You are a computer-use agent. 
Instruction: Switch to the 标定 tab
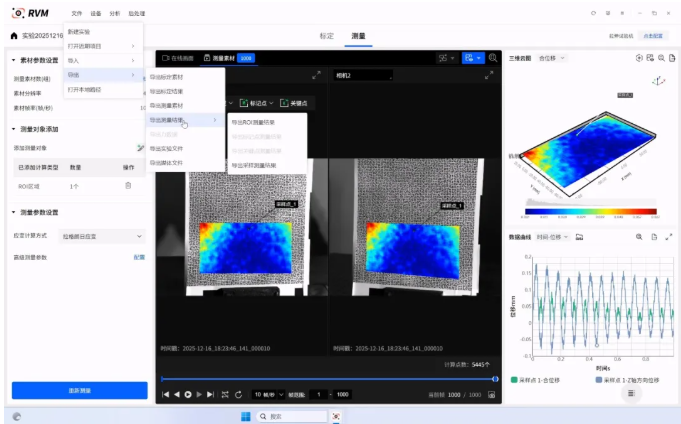[326, 36]
